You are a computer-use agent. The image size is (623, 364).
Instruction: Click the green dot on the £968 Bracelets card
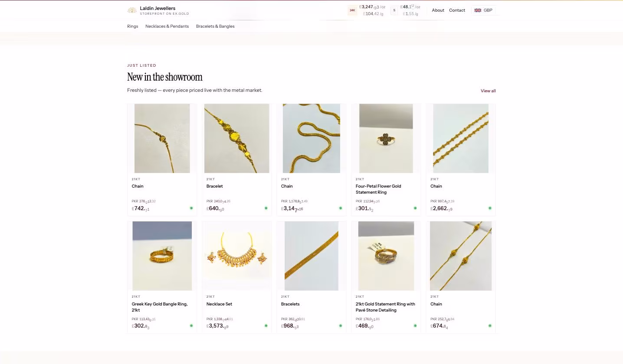(x=341, y=325)
